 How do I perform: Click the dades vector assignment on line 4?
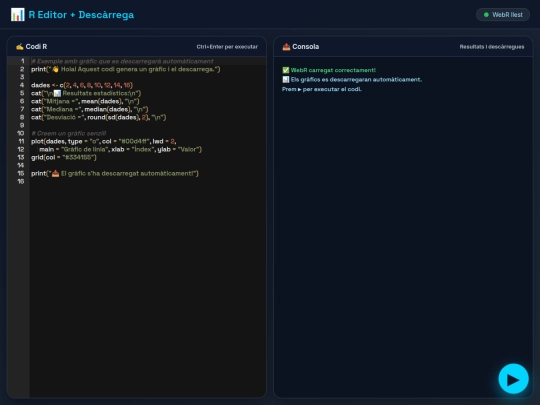coord(82,85)
